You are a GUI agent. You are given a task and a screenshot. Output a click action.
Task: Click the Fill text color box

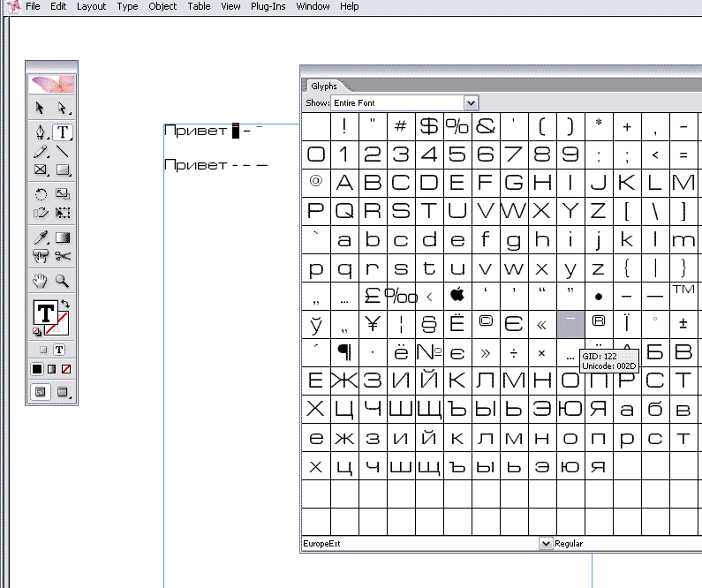coord(46,313)
